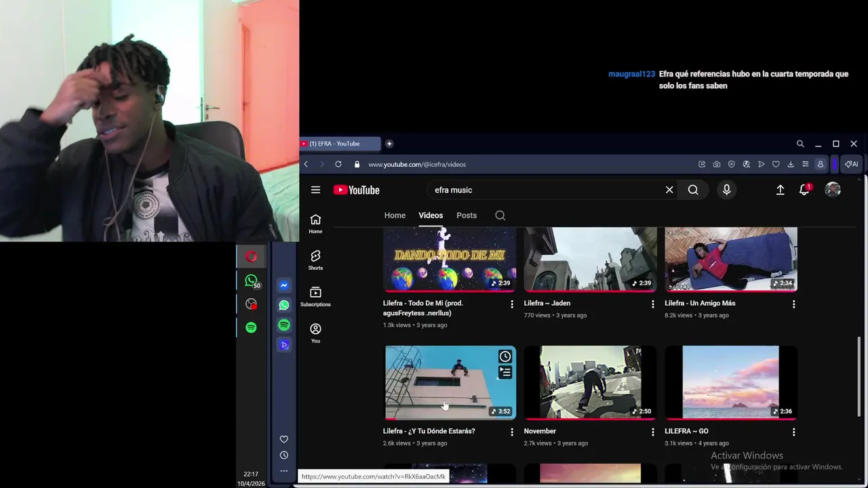This screenshot has height=488, width=868.
Task: Open Spotify in Opera sidebar
Action: click(284, 325)
